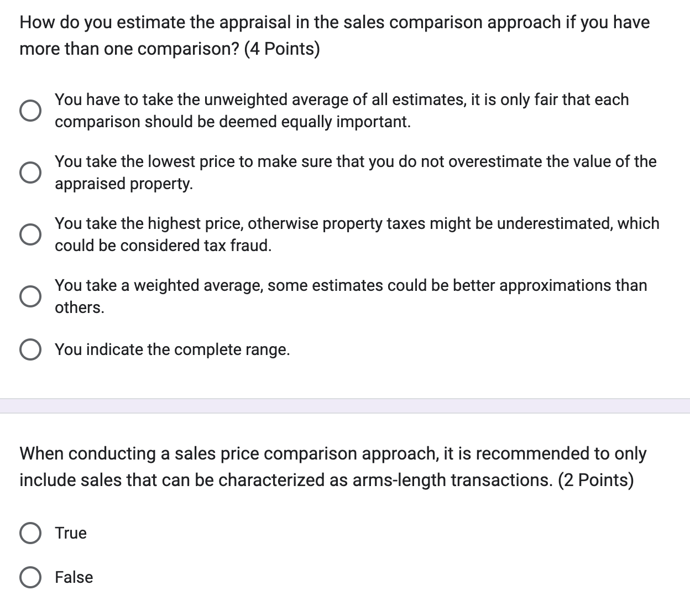Select the unweighted average answer option
Viewport: 690px width, 616px height.
pyautogui.click(x=31, y=111)
